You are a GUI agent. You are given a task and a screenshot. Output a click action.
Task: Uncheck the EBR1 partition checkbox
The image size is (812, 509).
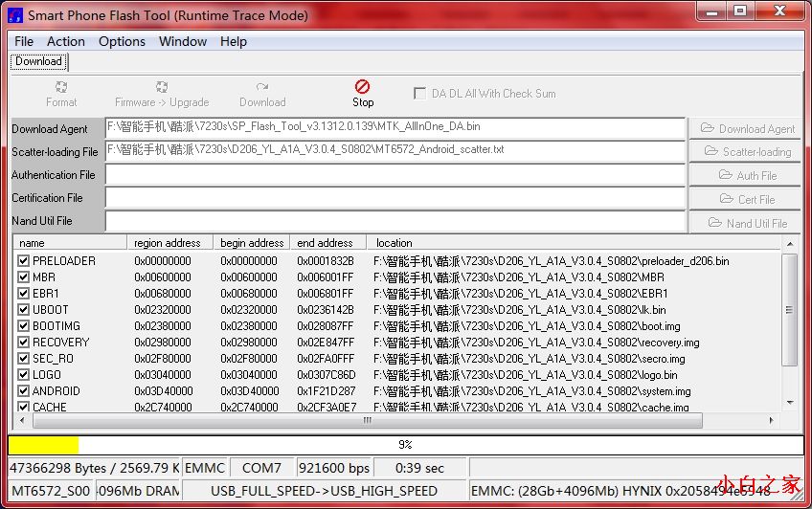coord(23,294)
